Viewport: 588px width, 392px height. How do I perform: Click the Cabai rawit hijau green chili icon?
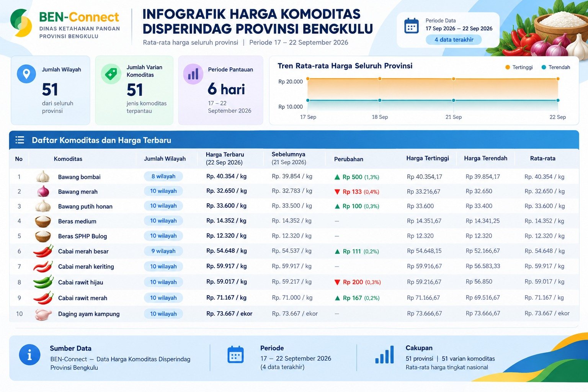(43, 282)
